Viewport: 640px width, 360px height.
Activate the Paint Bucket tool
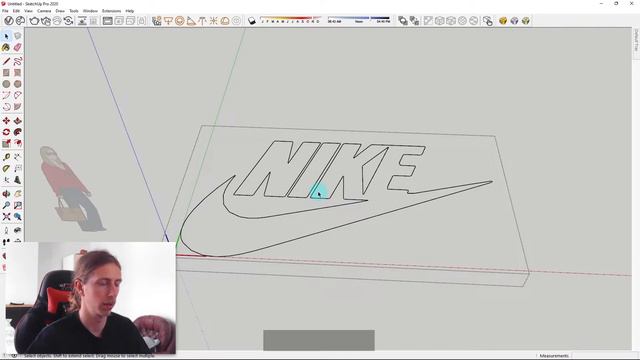point(6,48)
